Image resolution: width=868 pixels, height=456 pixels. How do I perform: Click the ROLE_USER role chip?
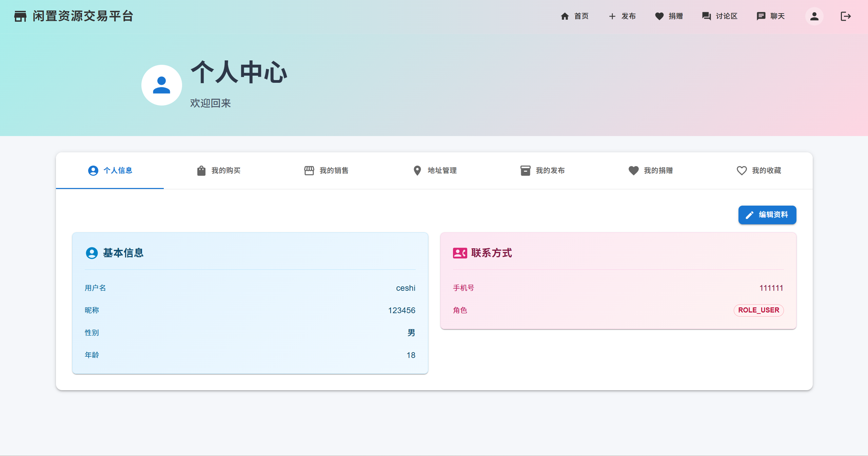tap(758, 310)
